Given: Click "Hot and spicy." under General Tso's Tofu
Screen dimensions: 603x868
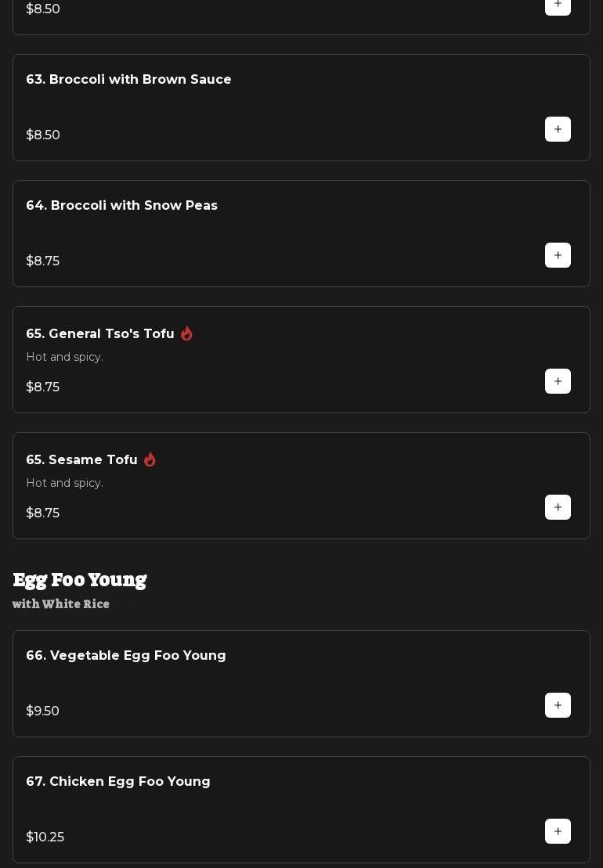Looking at the screenshot, I should pyautogui.click(x=65, y=357).
